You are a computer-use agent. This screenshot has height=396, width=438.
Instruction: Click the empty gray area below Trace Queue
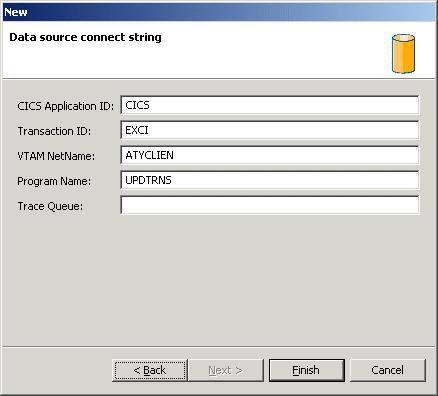coord(219,280)
